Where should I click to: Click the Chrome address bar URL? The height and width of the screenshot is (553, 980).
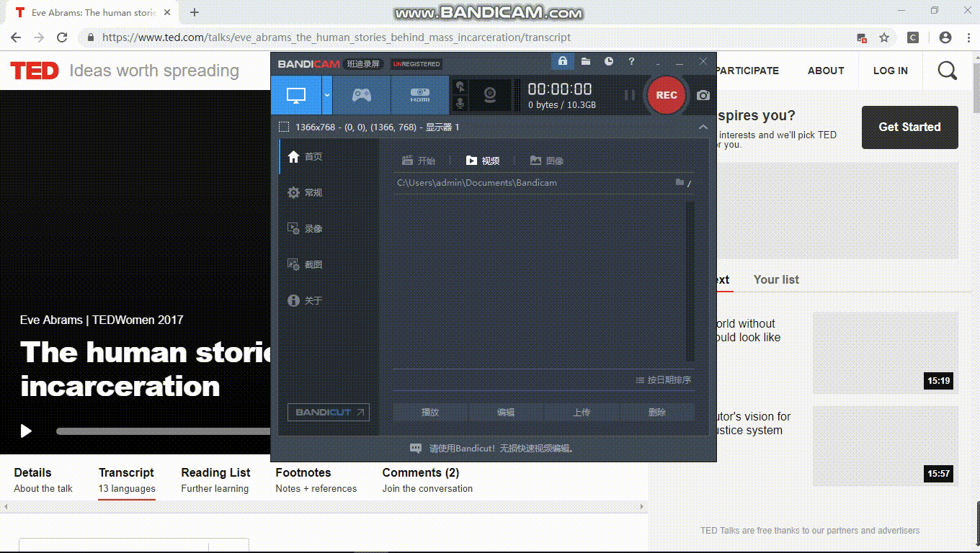point(337,37)
